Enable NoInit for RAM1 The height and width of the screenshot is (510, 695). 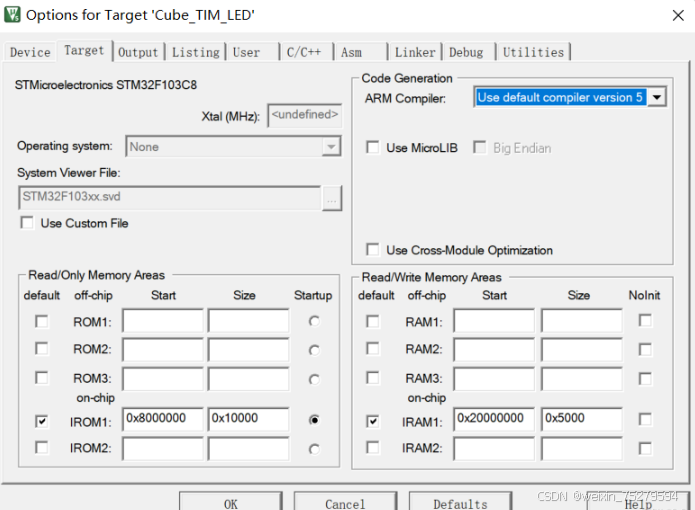645,320
